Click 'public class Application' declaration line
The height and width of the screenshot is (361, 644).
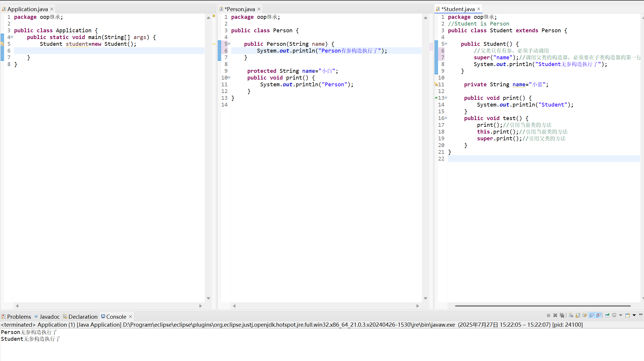pos(56,31)
